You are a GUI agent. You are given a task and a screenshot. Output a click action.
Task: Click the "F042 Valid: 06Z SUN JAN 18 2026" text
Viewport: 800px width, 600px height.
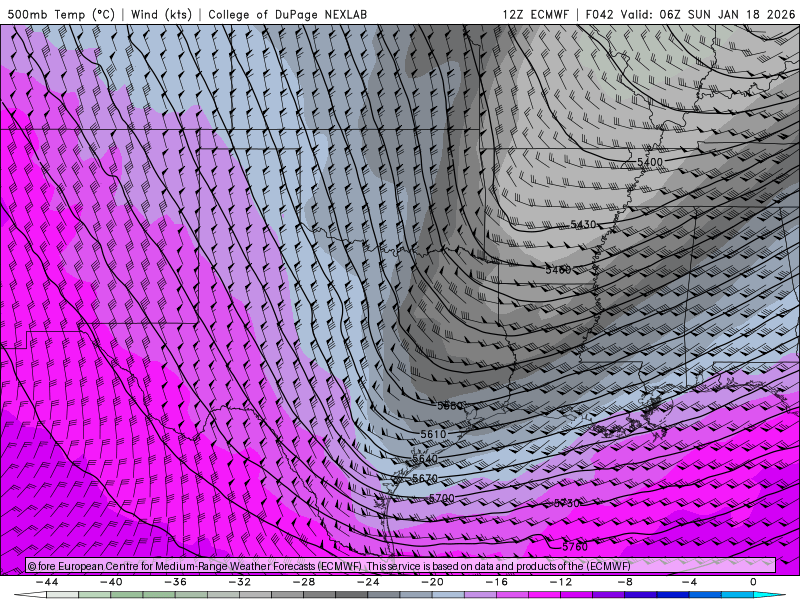pos(690,14)
